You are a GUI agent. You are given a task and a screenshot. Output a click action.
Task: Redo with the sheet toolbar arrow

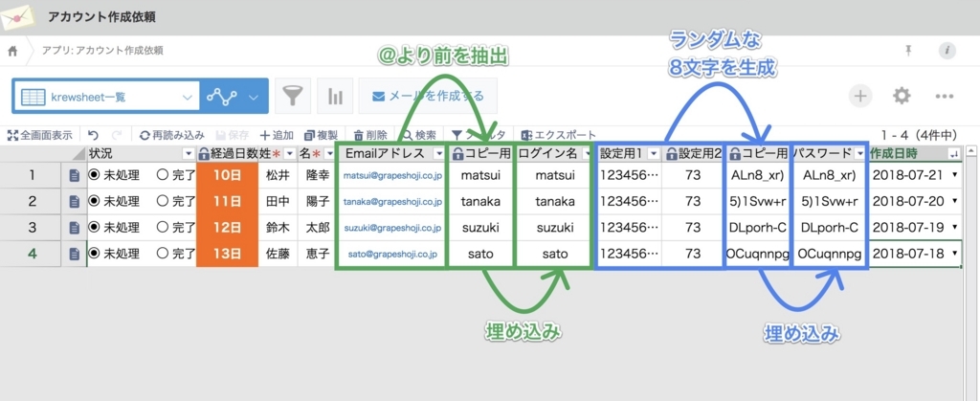116,135
